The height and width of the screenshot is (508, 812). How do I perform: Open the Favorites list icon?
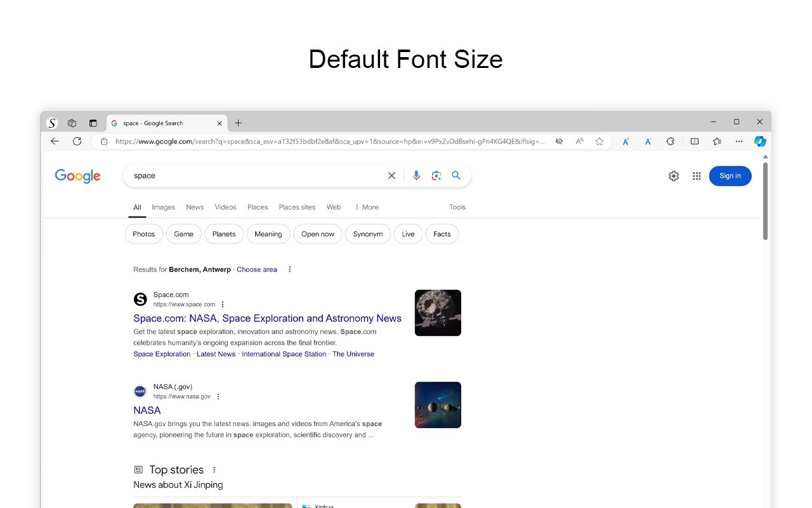(x=717, y=142)
